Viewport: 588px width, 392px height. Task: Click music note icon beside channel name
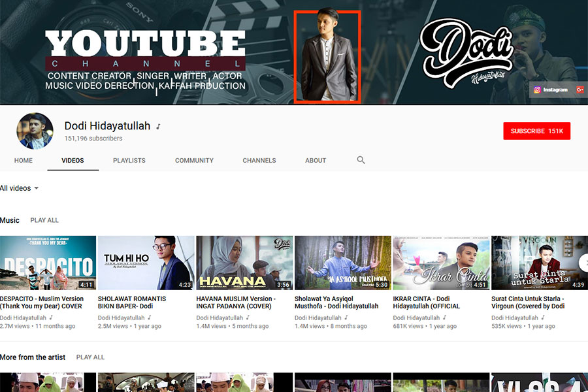click(x=158, y=127)
